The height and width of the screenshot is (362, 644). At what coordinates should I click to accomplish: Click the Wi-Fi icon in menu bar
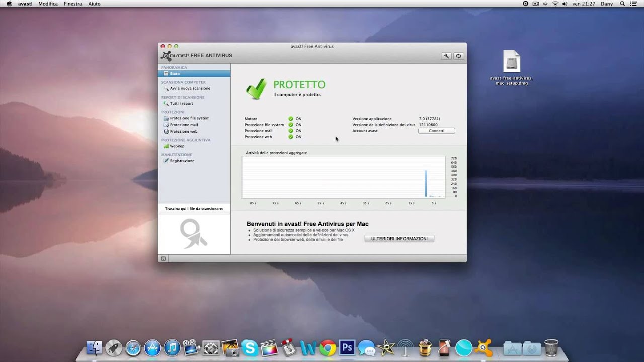555,4
